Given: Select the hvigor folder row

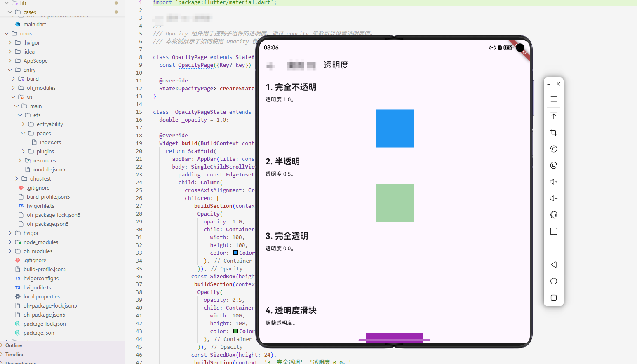Looking at the screenshot, I should pyautogui.click(x=62, y=233).
